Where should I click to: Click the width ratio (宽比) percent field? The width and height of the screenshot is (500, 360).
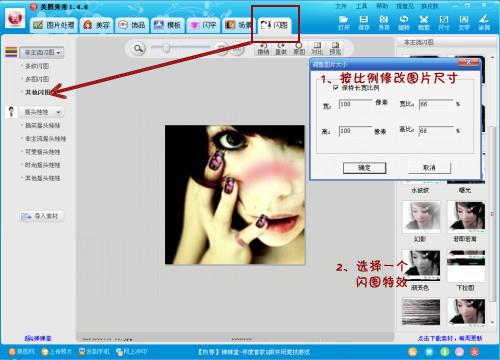pyautogui.click(x=436, y=104)
